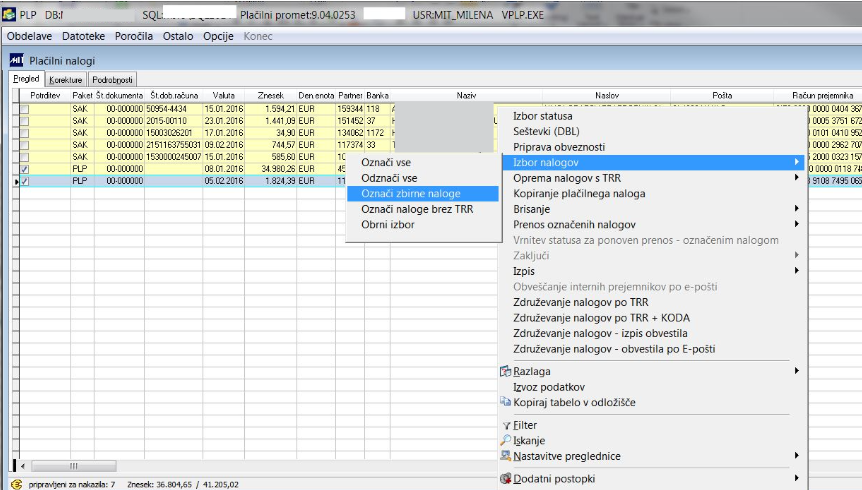Toggle checkbox for row with invoice 50954-4434
The width and height of the screenshot is (862, 490).
(x=24, y=109)
